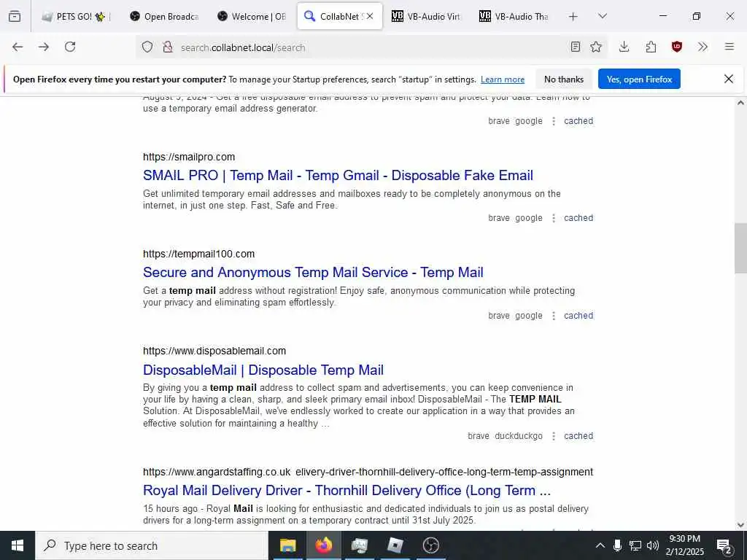
Task: Open the Extensions puzzle icon
Action: tap(651, 47)
